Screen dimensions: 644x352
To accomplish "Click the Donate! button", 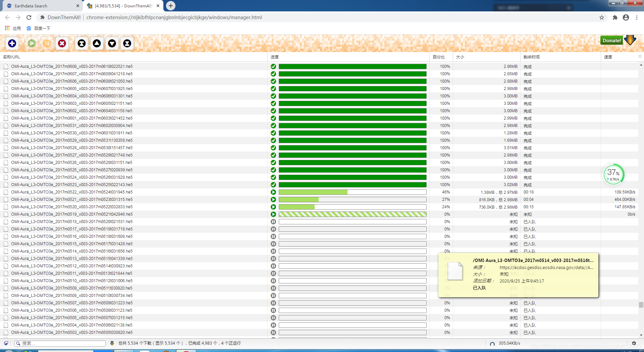I will (x=611, y=40).
